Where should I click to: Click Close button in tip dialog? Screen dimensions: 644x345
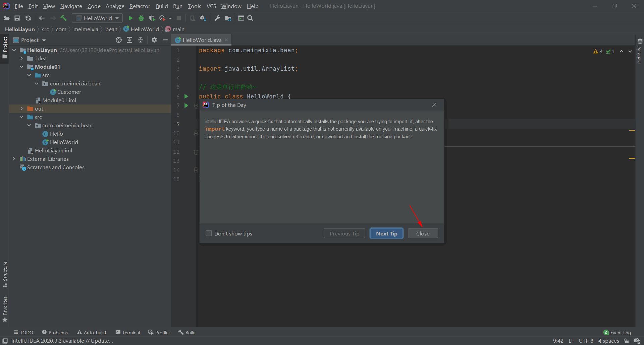click(x=423, y=233)
